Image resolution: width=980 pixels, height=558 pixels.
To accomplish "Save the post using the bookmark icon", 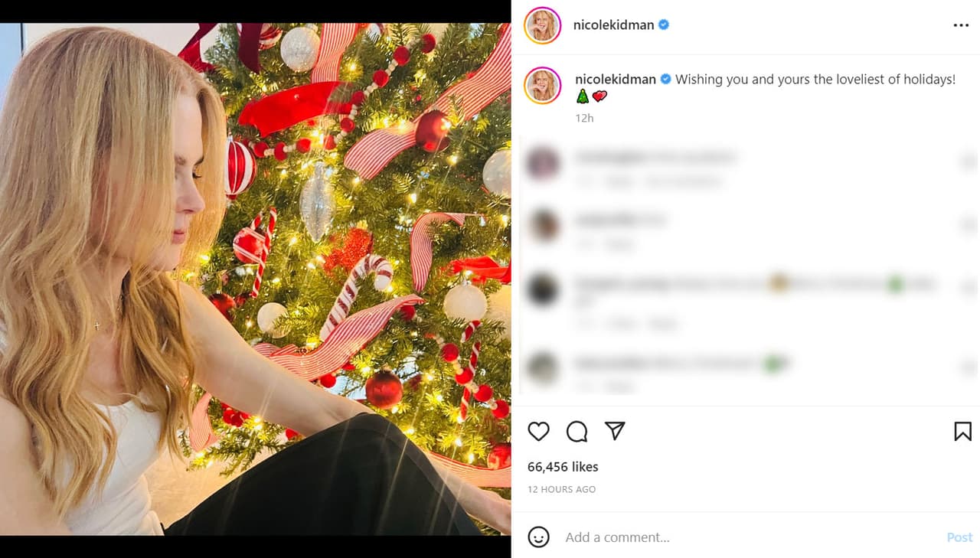I will click(962, 431).
